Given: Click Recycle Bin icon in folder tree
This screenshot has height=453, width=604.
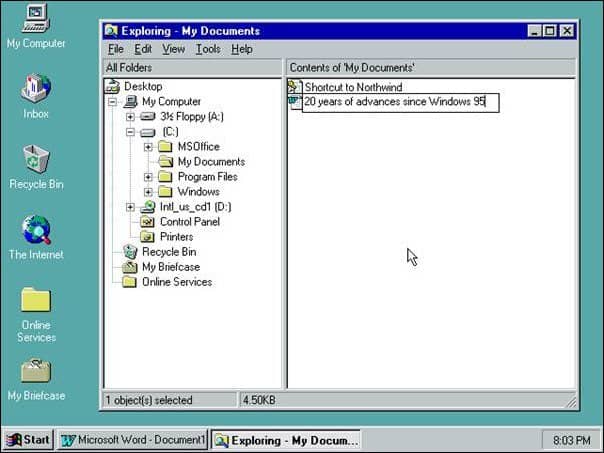Looking at the screenshot, I should [x=130, y=252].
